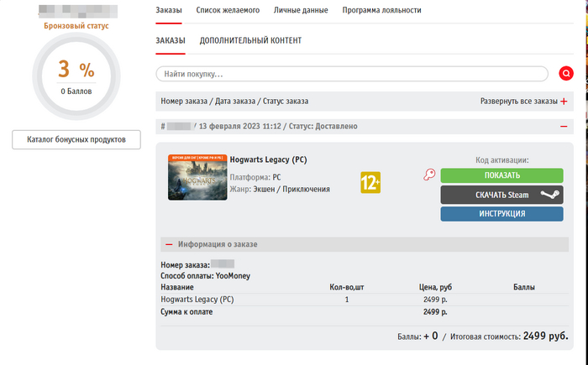Collapse the Информация о заказе section

click(x=169, y=244)
